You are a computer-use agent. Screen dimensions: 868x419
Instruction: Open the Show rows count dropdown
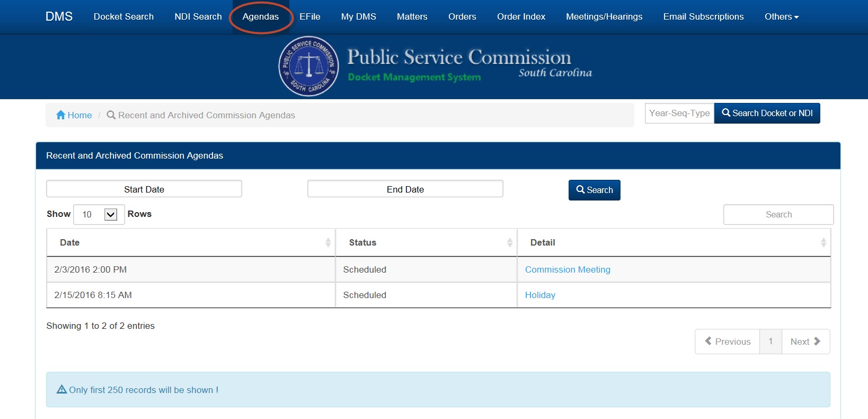(99, 214)
